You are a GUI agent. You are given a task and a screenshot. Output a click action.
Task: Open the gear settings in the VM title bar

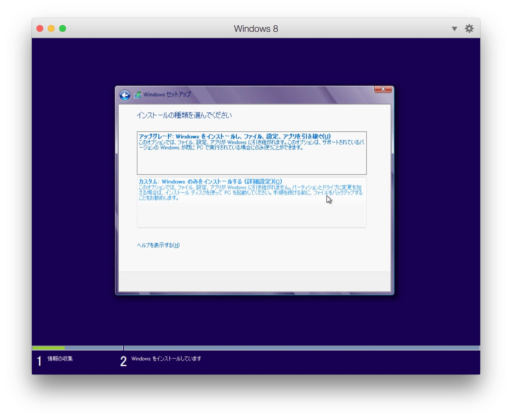point(469,28)
